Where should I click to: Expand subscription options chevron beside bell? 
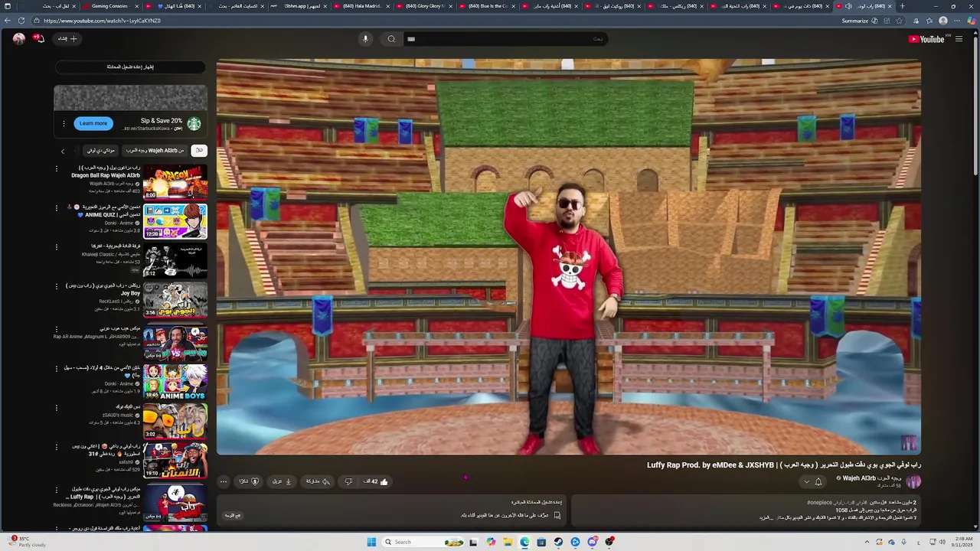806,481
